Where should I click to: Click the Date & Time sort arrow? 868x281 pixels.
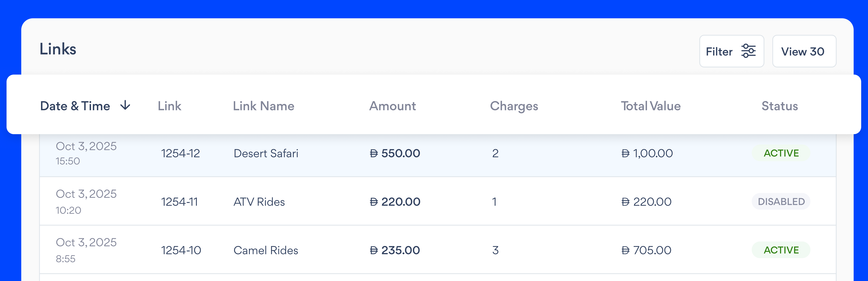click(x=125, y=106)
